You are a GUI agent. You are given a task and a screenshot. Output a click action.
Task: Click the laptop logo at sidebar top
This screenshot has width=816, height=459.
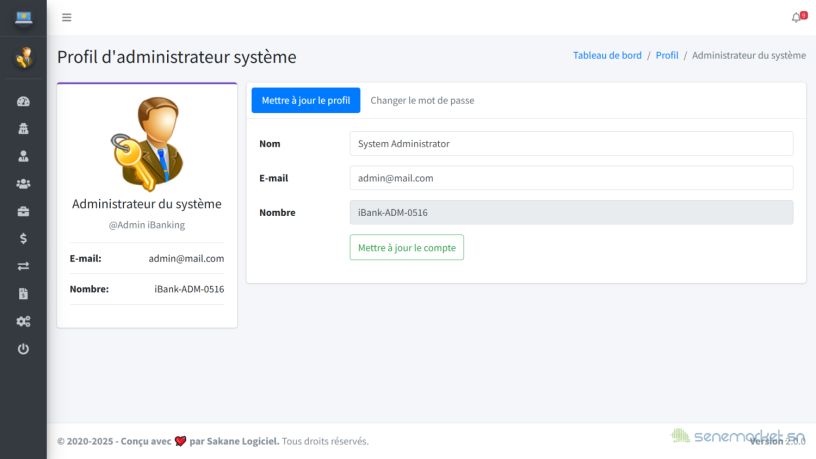tap(23, 18)
